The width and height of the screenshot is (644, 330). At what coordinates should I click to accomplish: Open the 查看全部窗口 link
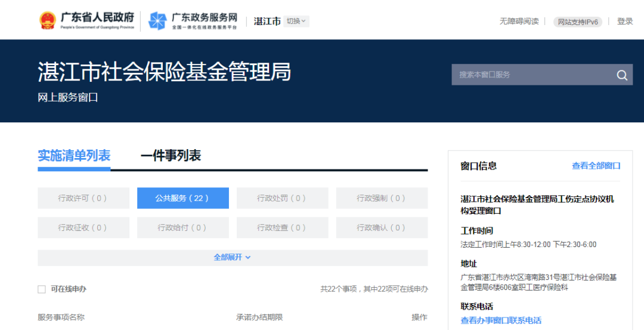596,166
